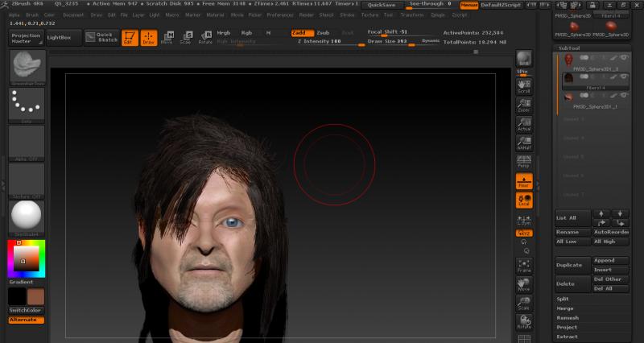Toggle Persp perspective view
The image size is (644, 343).
pyautogui.click(x=524, y=160)
